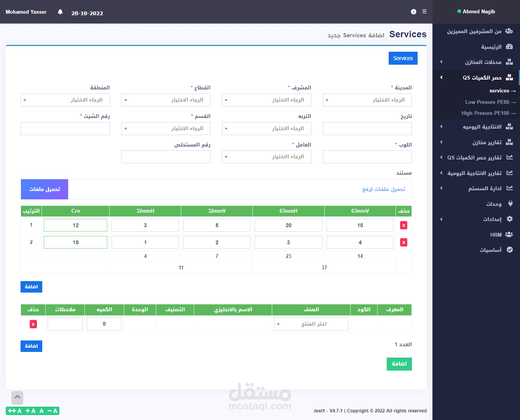Click the الرئيسية dashboard icon

509,47
